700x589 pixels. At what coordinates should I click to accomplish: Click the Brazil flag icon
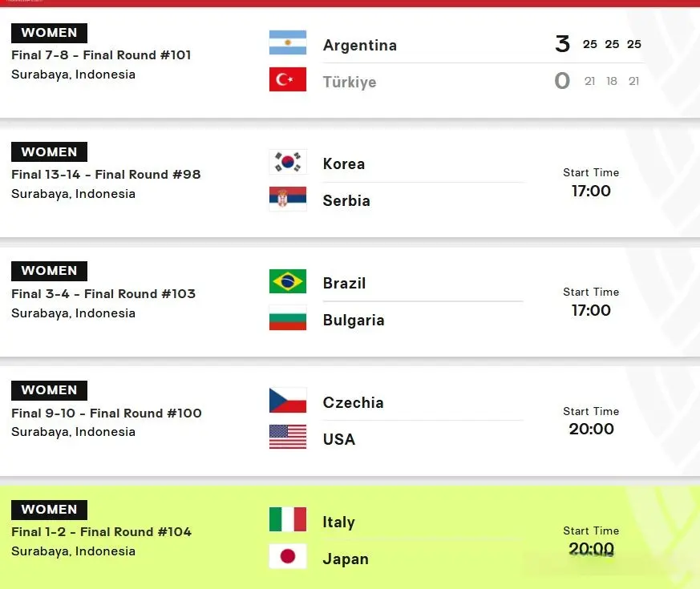(x=287, y=281)
